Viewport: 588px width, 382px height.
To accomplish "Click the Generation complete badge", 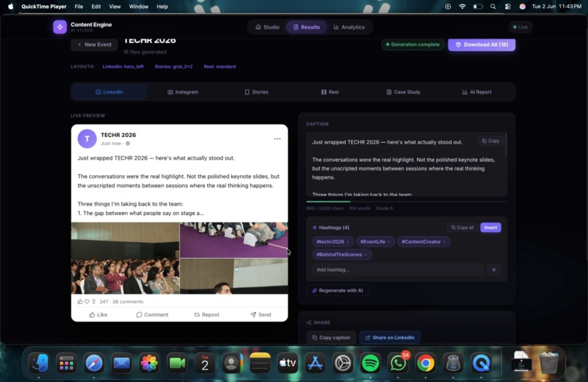I will [413, 44].
